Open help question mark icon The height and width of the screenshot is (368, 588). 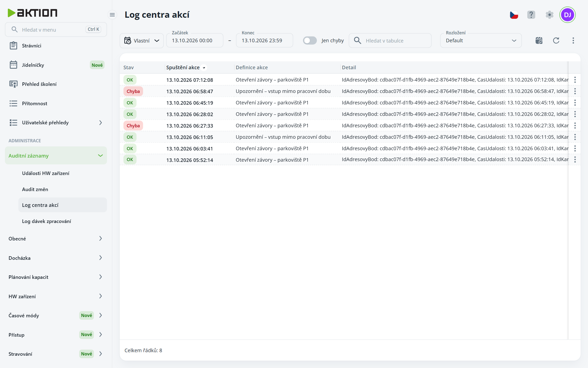(x=531, y=15)
